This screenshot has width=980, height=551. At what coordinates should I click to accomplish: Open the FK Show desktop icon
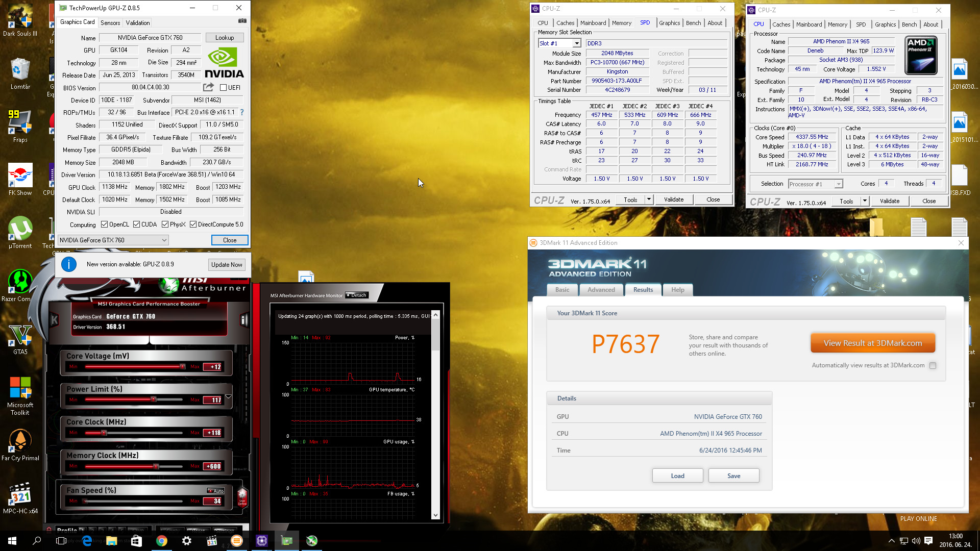point(20,180)
